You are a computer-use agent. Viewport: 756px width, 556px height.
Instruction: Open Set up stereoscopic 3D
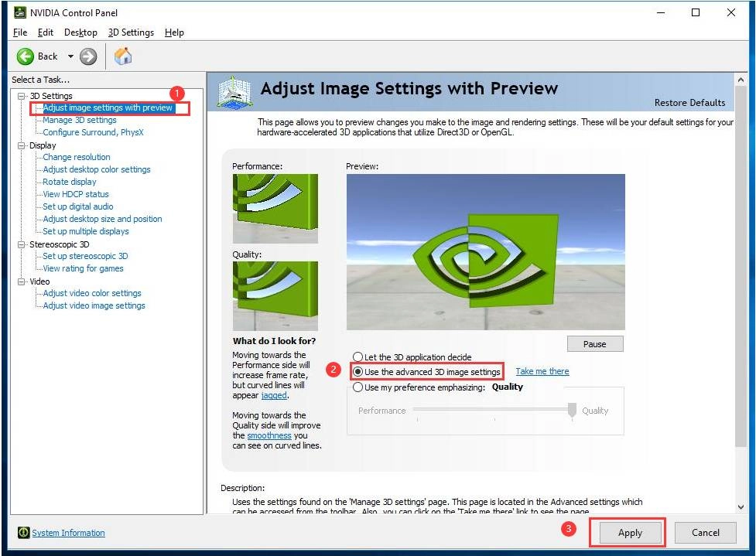tap(85, 256)
